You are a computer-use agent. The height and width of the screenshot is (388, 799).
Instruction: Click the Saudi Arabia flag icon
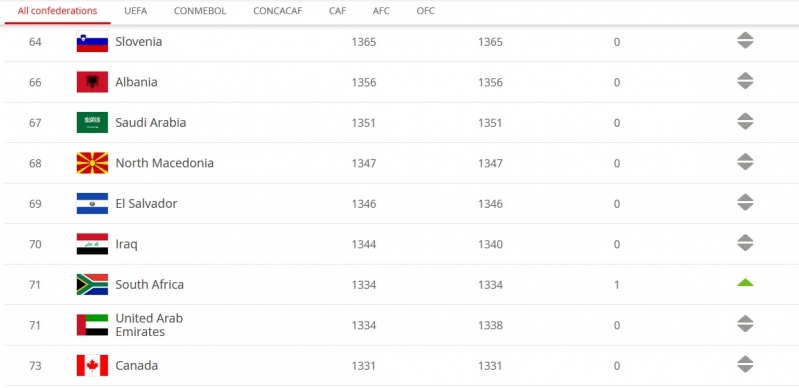point(92,122)
